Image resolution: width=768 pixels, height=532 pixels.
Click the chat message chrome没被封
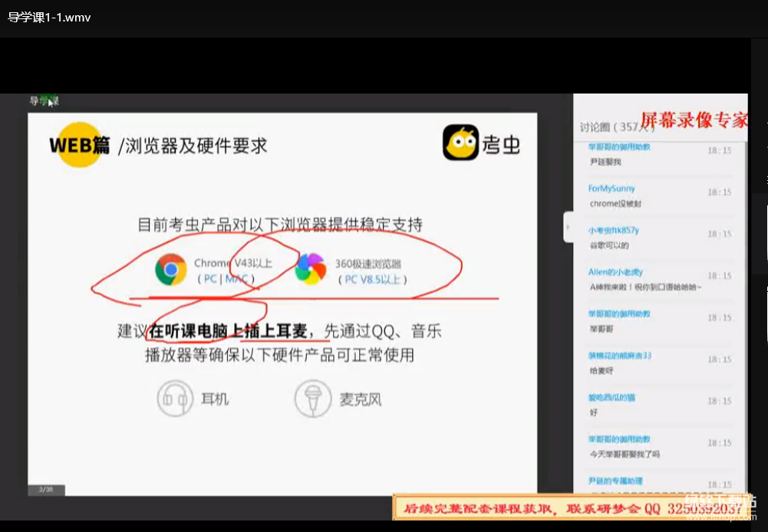615,204
